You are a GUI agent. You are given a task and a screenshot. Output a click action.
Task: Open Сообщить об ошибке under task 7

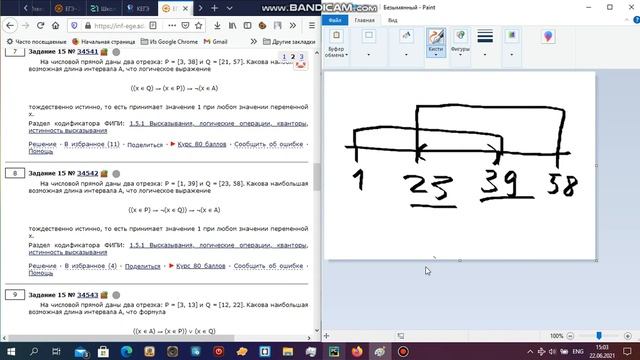point(269,144)
